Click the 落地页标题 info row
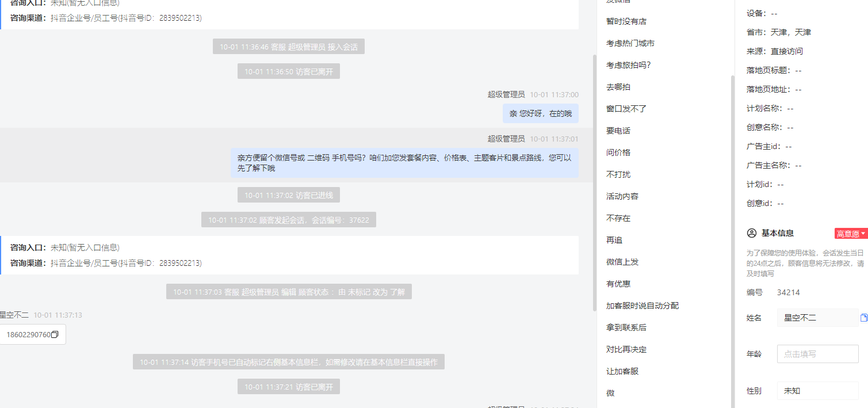 (774, 70)
